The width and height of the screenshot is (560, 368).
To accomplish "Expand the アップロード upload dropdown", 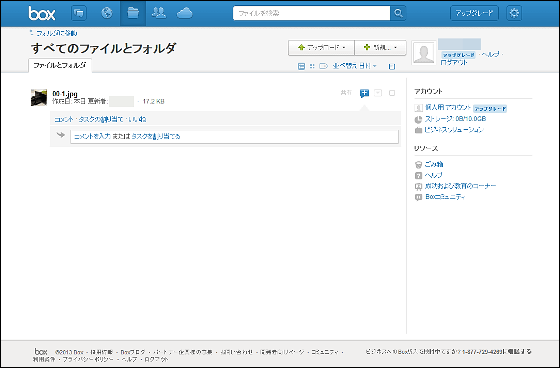I will pos(321,48).
